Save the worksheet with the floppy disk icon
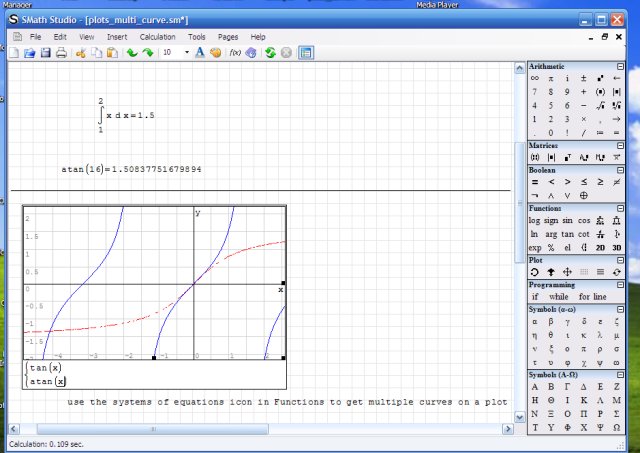Viewport: 640px width, 453px height. point(46,52)
